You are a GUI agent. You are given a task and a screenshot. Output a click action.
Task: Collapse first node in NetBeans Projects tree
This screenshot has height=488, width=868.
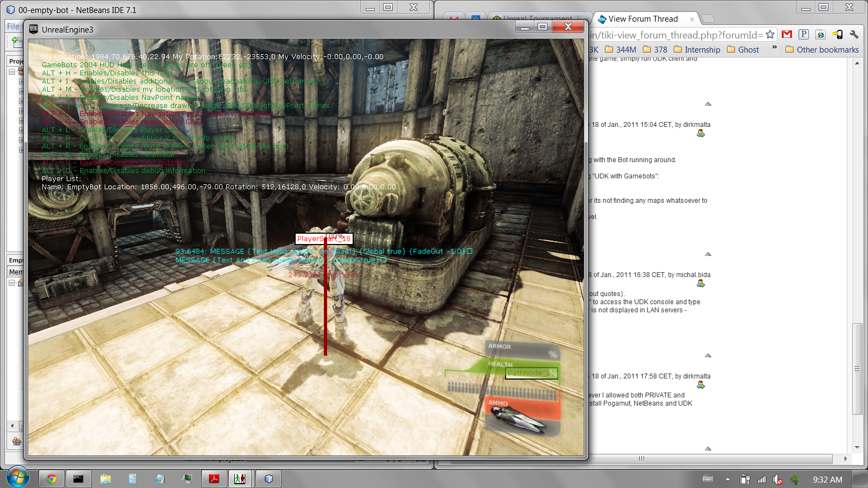11,72
